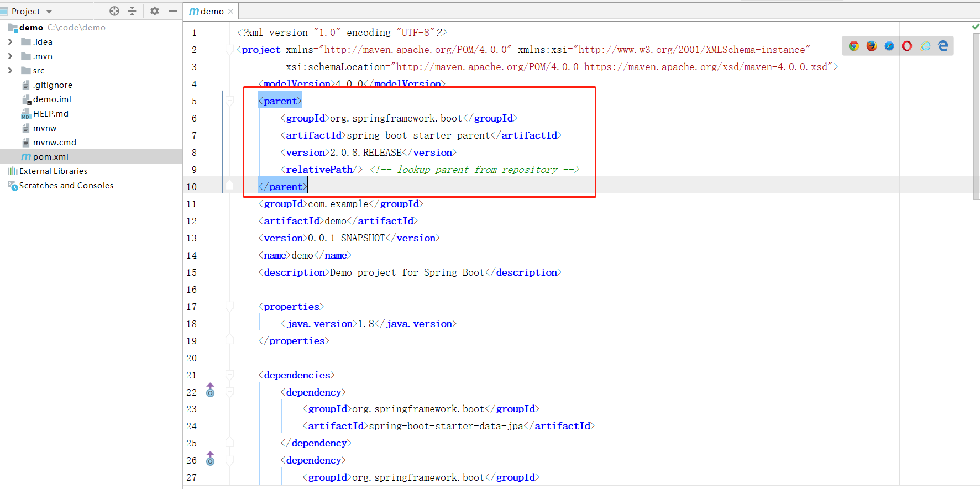
Task: Open preview in Safari browser icon
Action: (x=889, y=46)
